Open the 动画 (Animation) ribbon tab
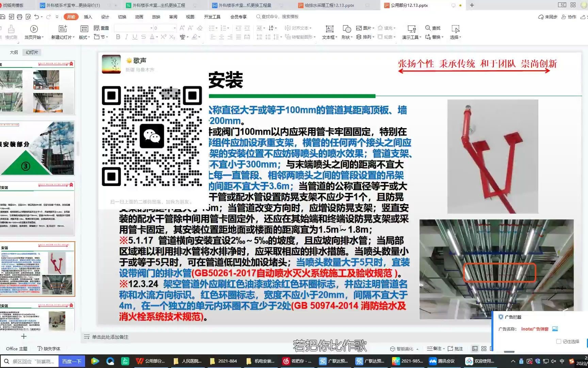Viewport: 588px width, 368px height. tap(139, 17)
